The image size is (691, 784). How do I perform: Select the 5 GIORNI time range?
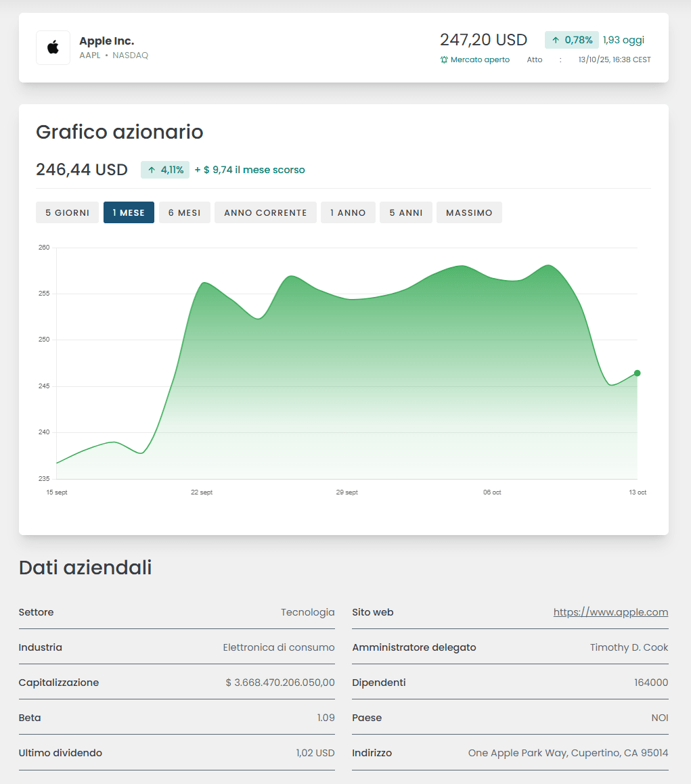pos(67,212)
